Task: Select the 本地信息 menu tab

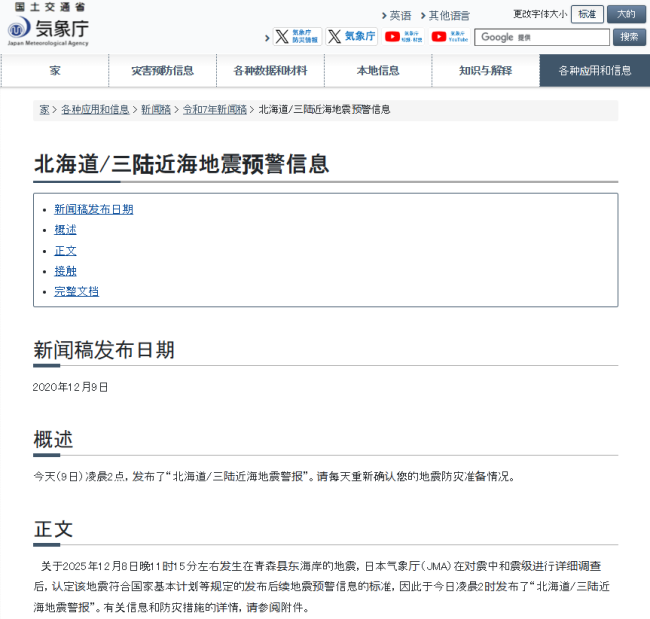Action: tap(377, 71)
